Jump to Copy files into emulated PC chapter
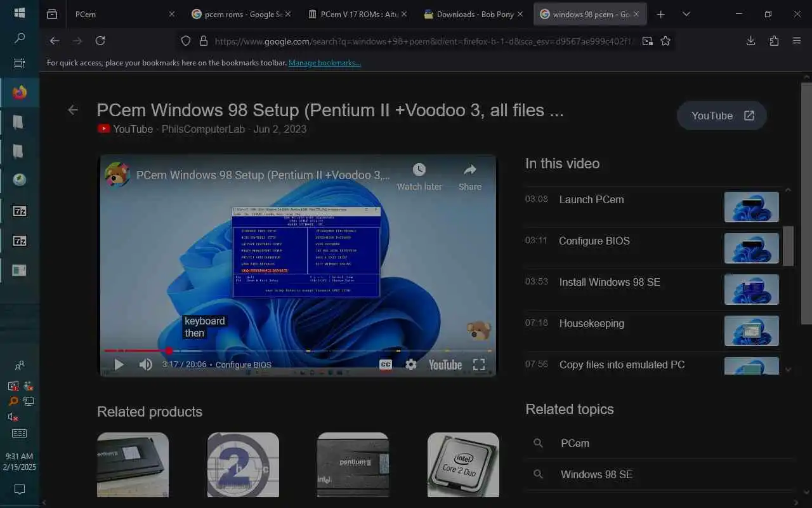 point(652,366)
